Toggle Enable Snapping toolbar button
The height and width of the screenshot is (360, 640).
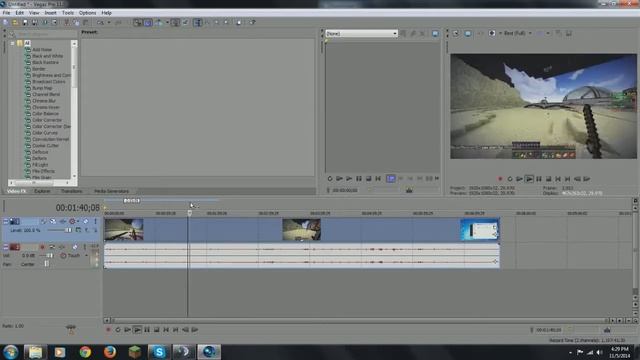(x=138, y=22)
